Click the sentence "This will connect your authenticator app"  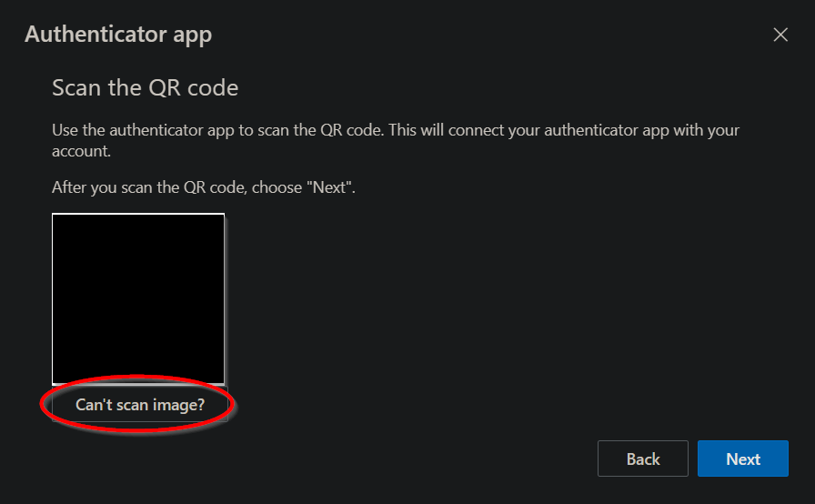pos(564,130)
